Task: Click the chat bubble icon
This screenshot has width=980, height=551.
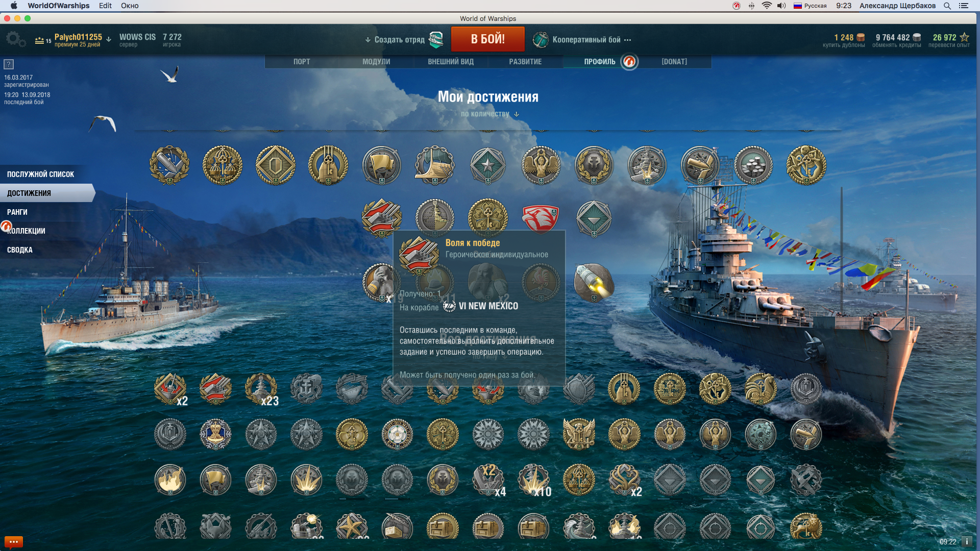Action: [14, 542]
